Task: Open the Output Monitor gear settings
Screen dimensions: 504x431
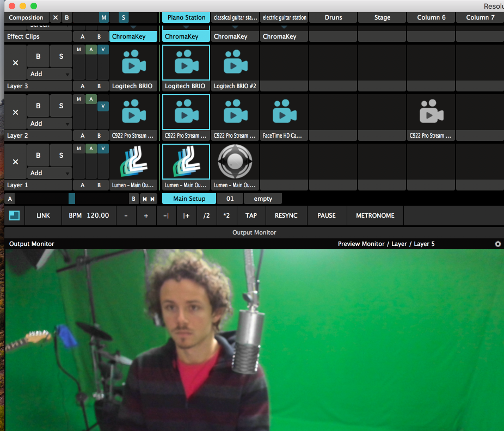Action: click(x=497, y=244)
